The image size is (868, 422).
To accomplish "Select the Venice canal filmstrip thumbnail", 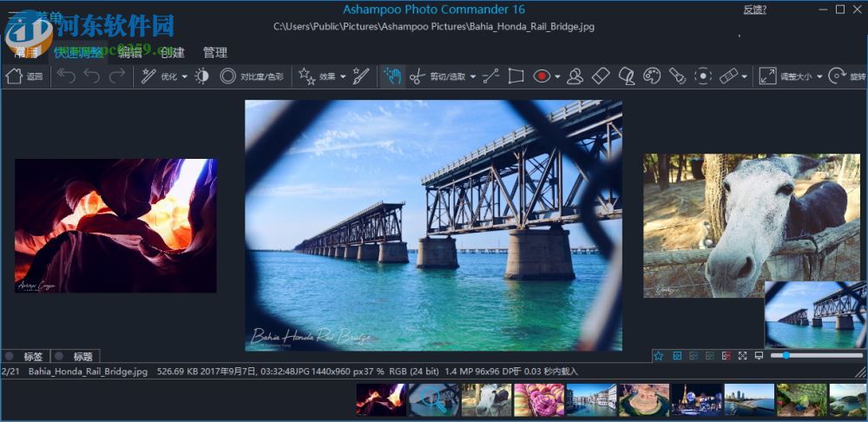I will pos(592,399).
